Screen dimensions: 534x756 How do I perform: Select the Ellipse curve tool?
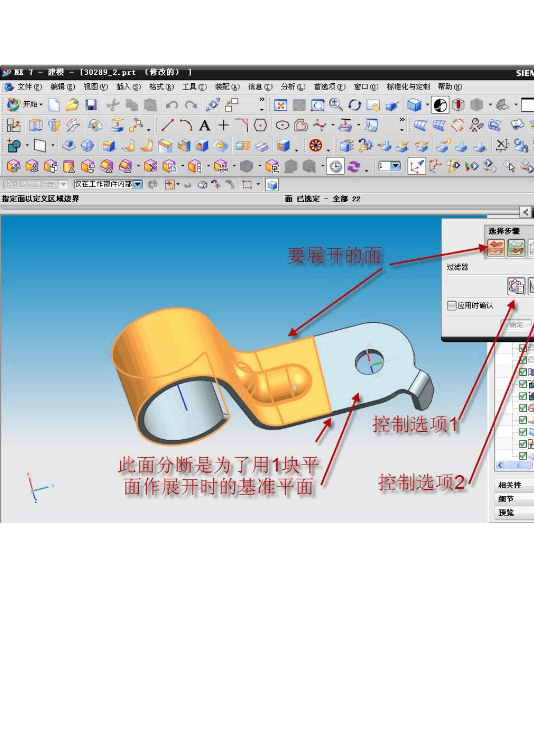282,125
